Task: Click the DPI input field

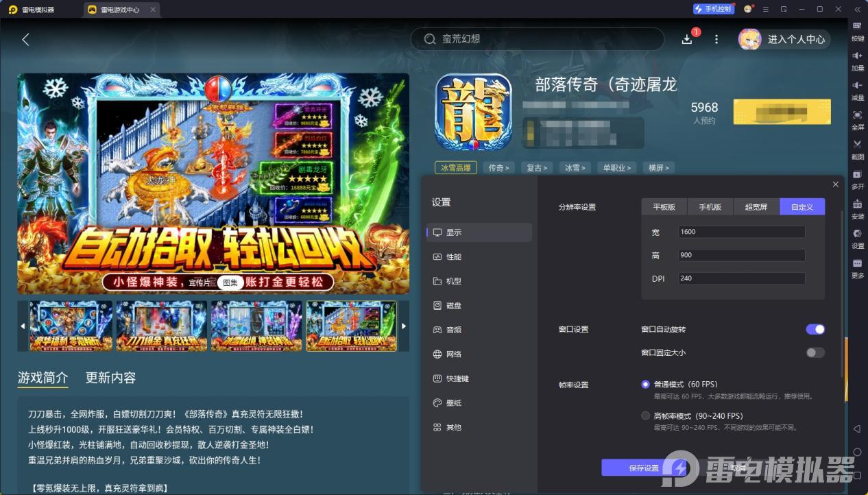Action: [x=741, y=278]
